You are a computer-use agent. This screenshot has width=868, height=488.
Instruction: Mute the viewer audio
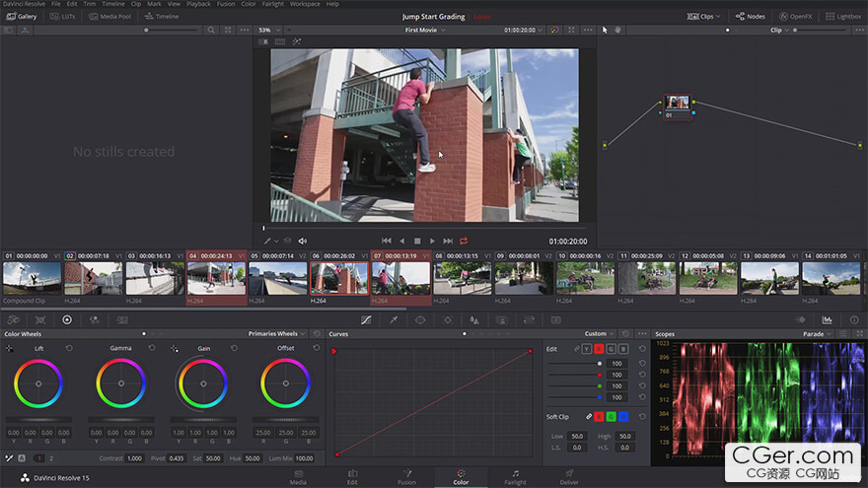coord(302,241)
